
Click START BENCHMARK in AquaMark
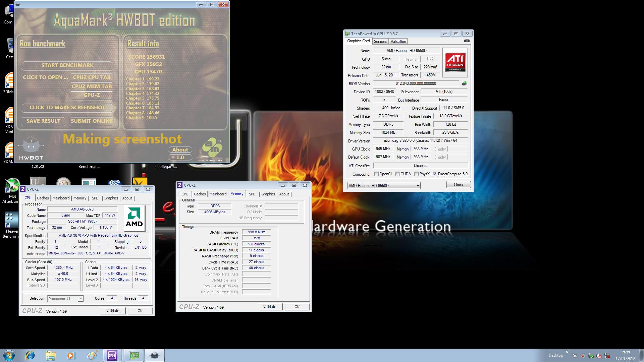tap(67, 65)
